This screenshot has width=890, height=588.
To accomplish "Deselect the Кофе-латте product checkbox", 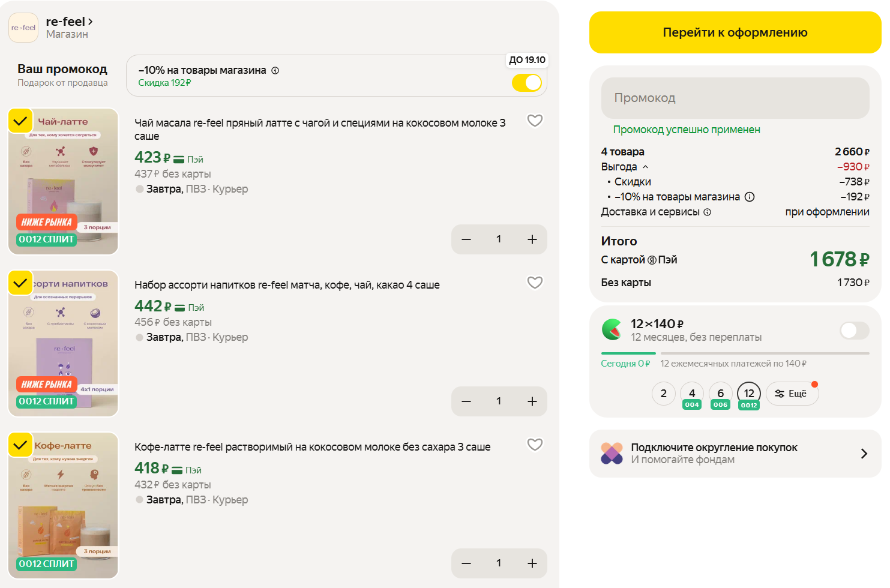I will [20, 445].
